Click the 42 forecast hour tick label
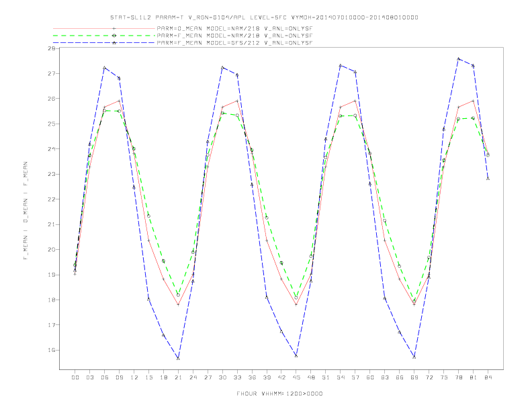 coord(281,377)
